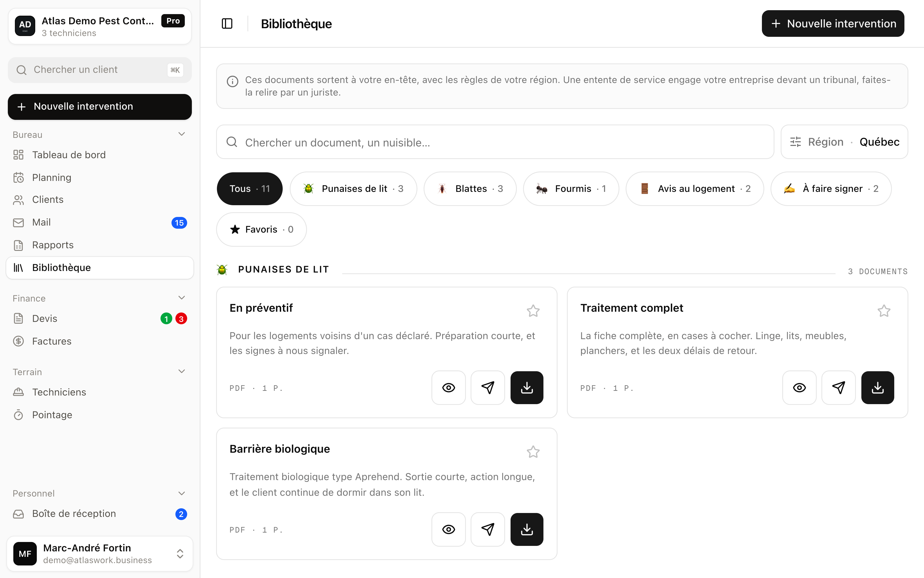Filter by À faire signer chip

pyautogui.click(x=831, y=189)
